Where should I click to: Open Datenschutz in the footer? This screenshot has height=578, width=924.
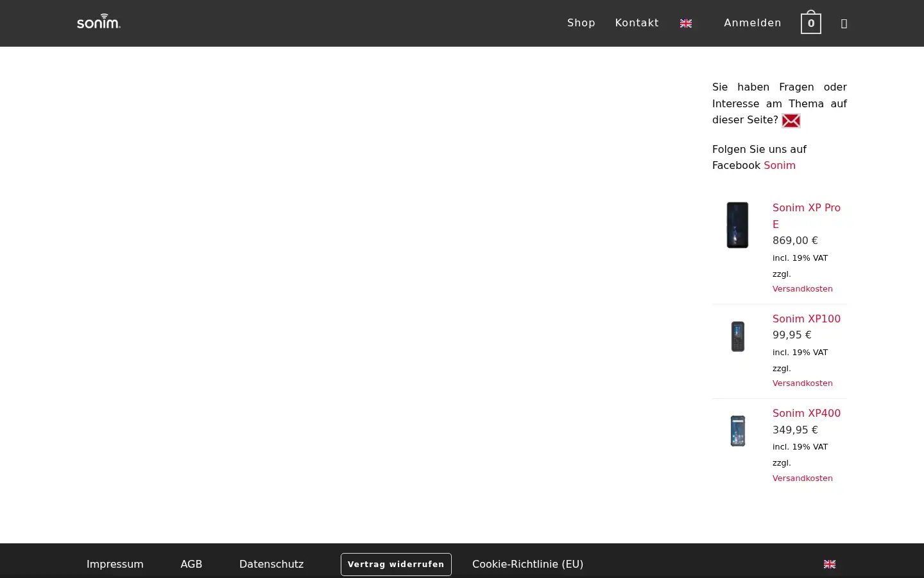tap(271, 565)
